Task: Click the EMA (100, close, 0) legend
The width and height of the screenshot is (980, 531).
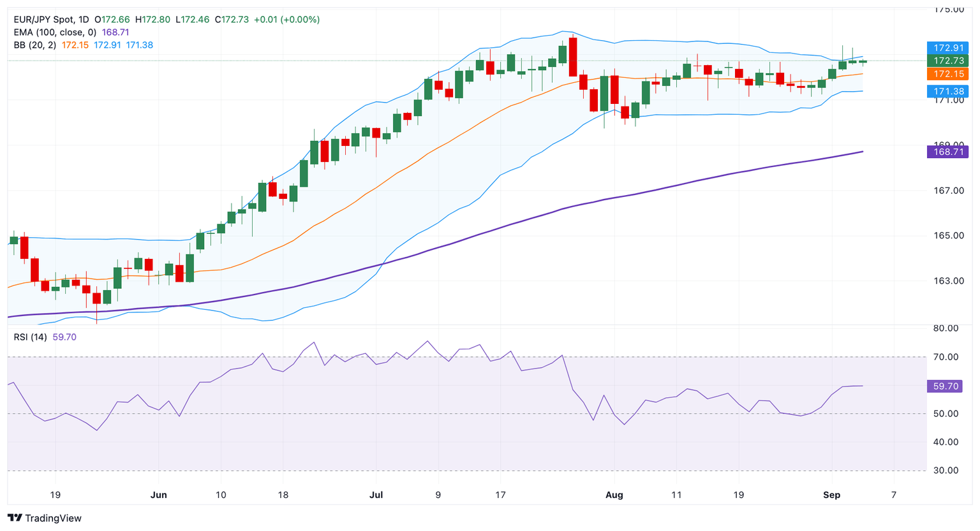Action: (55, 33)
